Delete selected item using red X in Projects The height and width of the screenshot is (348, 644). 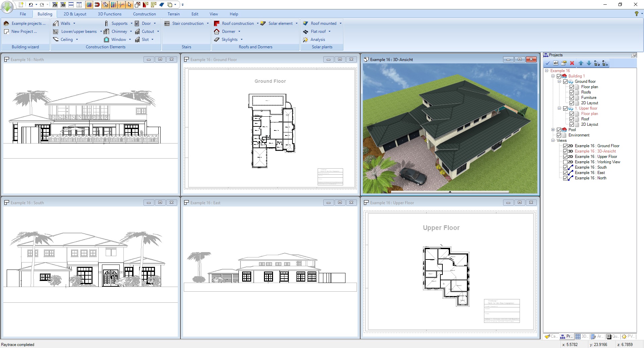point(572,63)
